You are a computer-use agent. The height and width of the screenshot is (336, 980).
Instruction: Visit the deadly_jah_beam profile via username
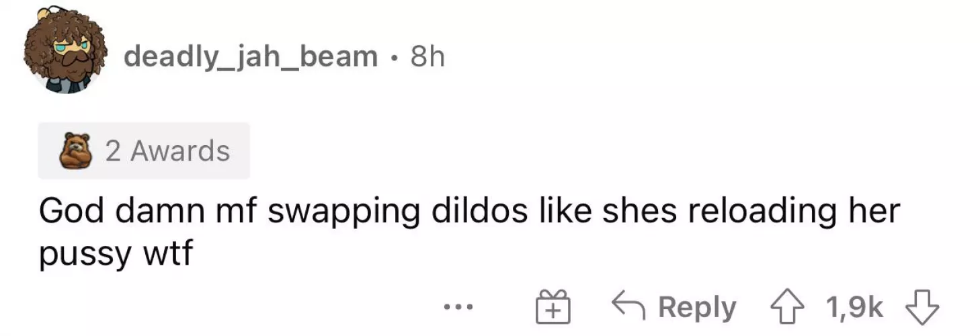pos(250,57)
